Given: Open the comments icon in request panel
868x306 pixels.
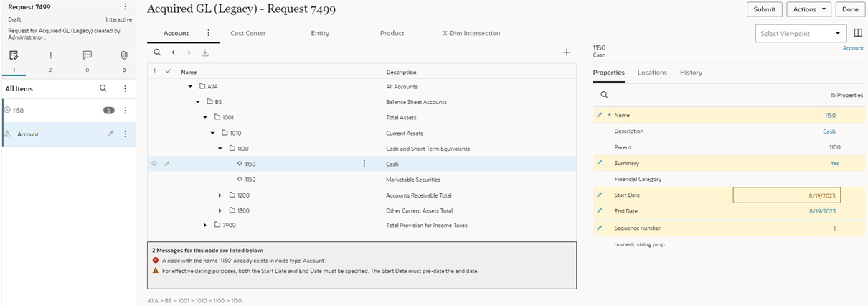Looking at the screenshot, I should (x=88, y=55).
